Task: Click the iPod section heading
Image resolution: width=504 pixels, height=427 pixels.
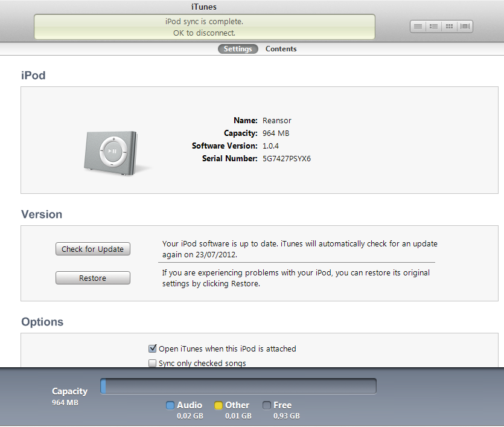Action: (33, 75)
